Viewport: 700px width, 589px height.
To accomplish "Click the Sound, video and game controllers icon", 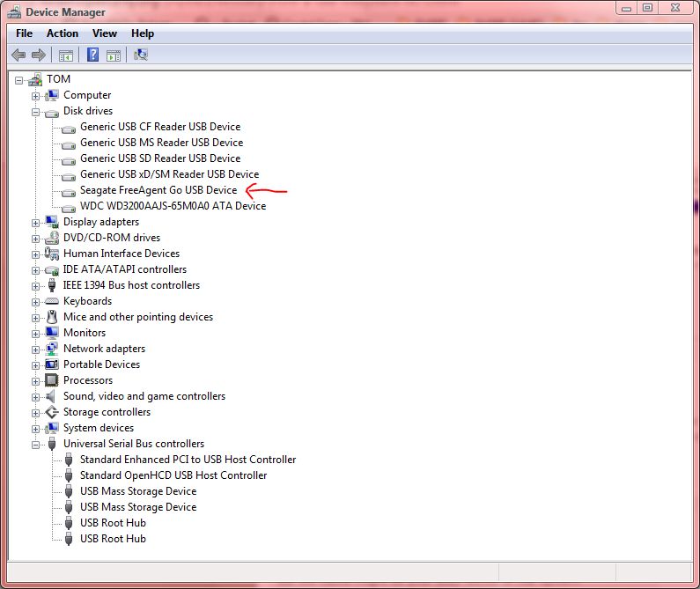I will 52,396.
